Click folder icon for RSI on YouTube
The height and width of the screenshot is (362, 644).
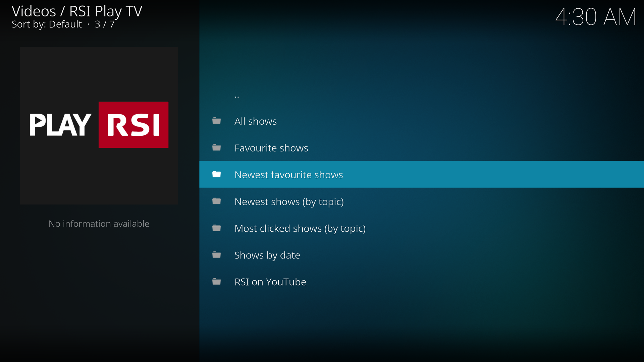click(217, 282)
